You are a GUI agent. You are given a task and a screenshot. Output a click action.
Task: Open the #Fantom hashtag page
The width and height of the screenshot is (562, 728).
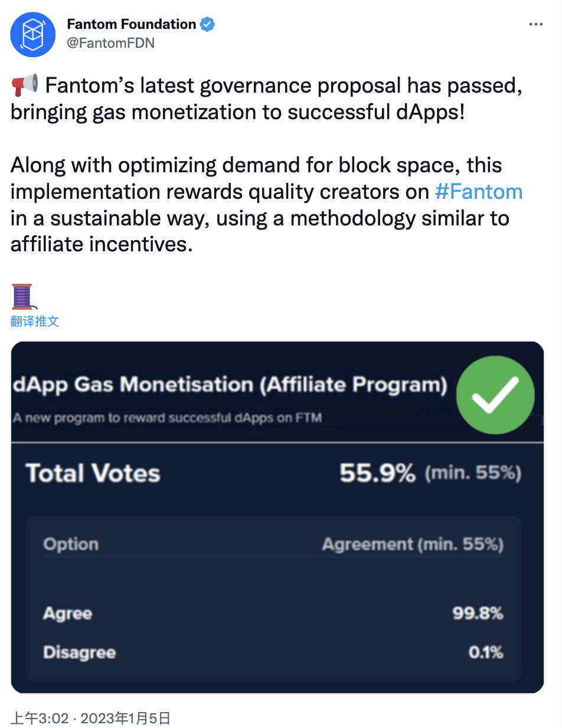coord(479,191)
